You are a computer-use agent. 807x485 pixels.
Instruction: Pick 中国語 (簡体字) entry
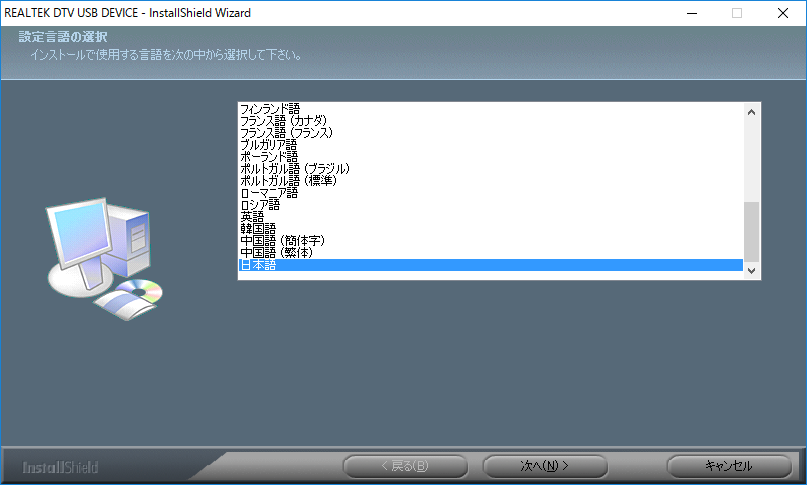point(490,240)
